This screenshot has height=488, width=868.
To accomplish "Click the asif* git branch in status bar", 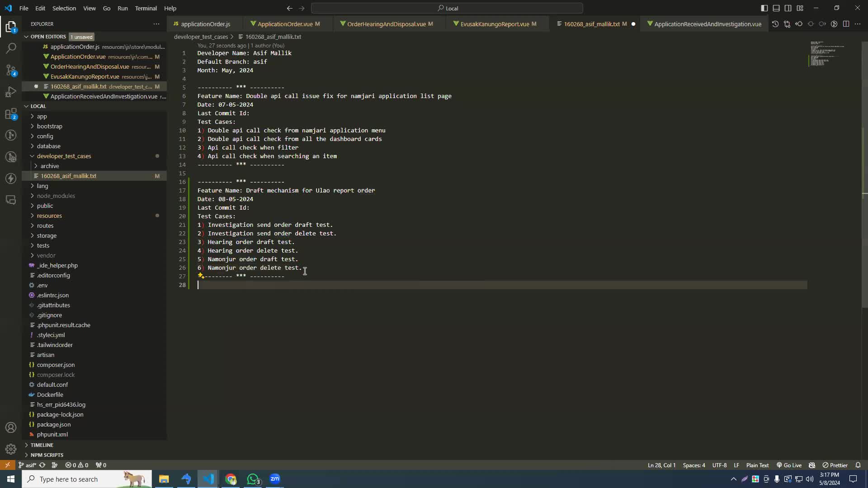I will click(27, 465).
